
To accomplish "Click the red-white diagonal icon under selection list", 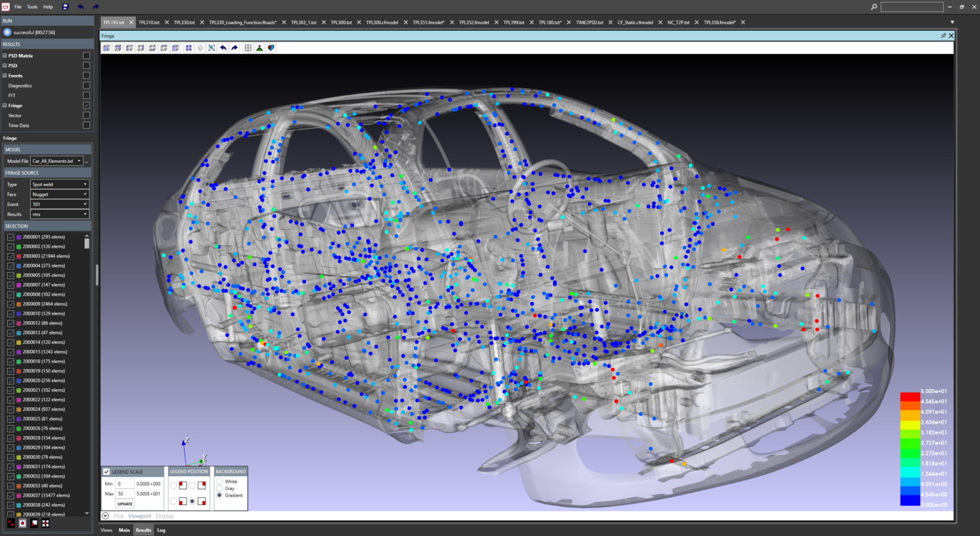I will point(34,523).
